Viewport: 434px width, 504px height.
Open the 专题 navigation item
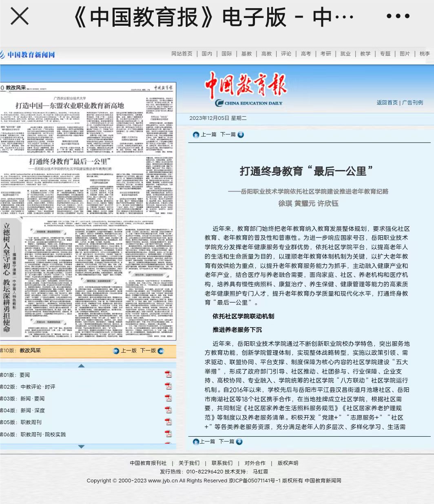[385, 54]
